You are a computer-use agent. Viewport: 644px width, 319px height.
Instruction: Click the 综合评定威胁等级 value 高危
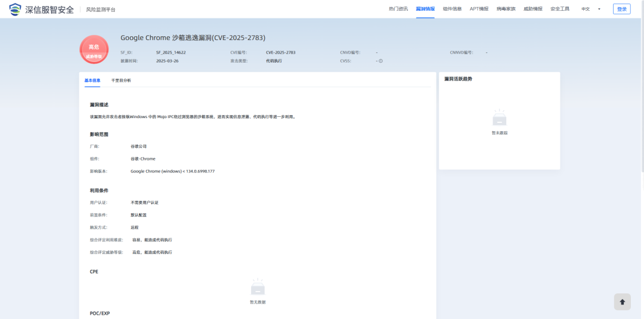tap(152, 252)
